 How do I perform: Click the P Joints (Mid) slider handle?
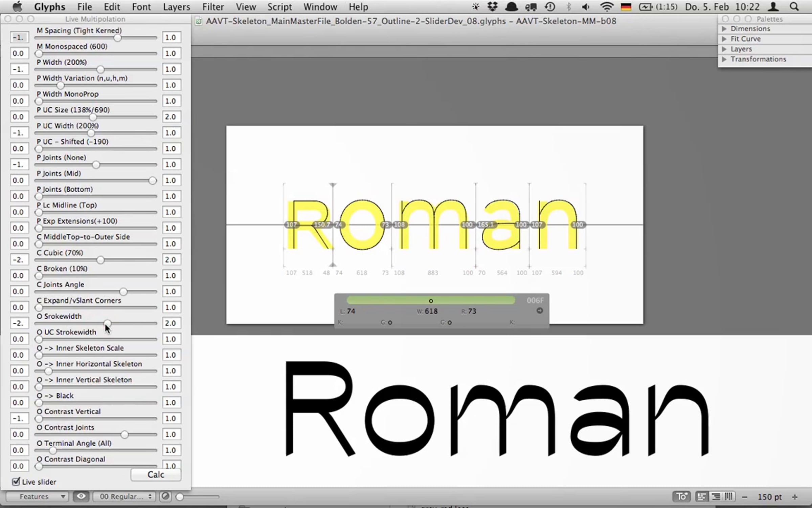(x=153, y=181)
